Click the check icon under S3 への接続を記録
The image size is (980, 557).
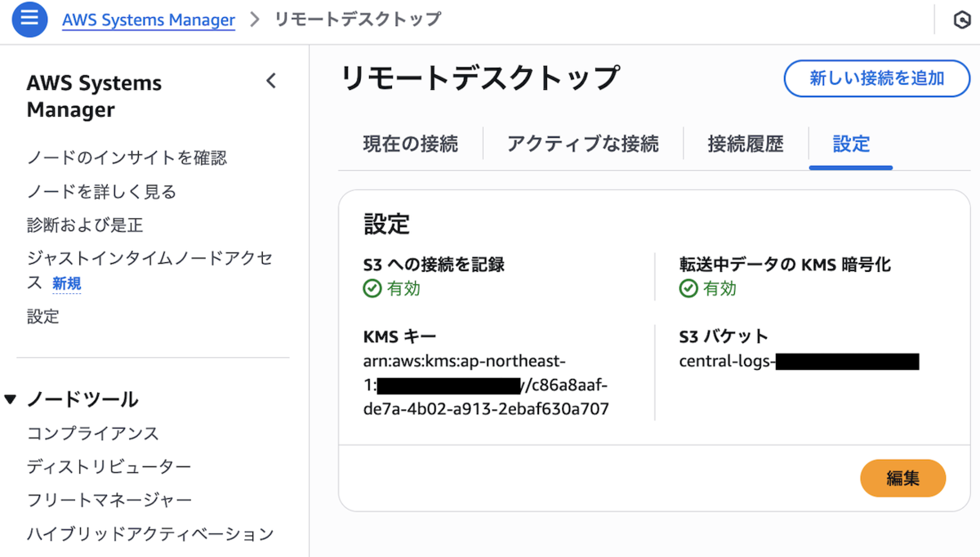[372, 288]
